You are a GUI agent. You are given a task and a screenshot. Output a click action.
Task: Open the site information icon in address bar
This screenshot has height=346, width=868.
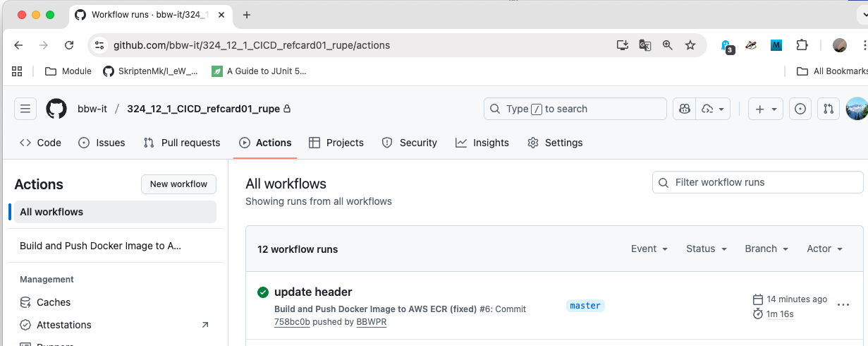click(100, 45)
